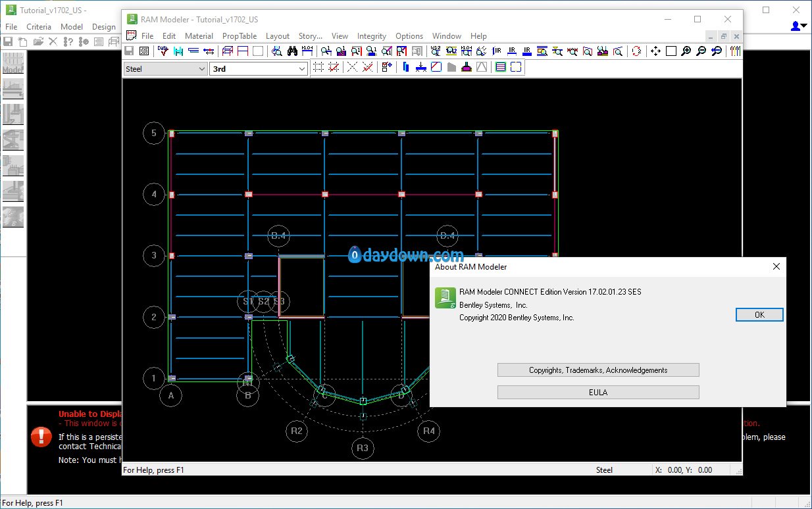
Task: Open the Layout menu in RAM Modeler
Action: point(278,36)
